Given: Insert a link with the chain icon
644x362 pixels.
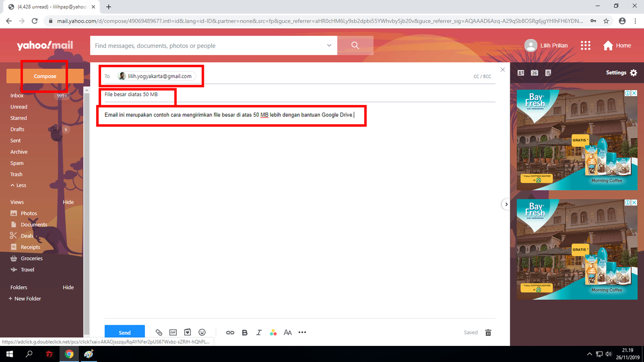Looking at the screenshot, I should coord(230,332).
